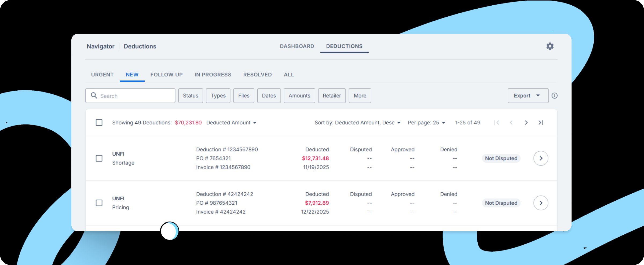Open the Status filter

coord(191,96)
